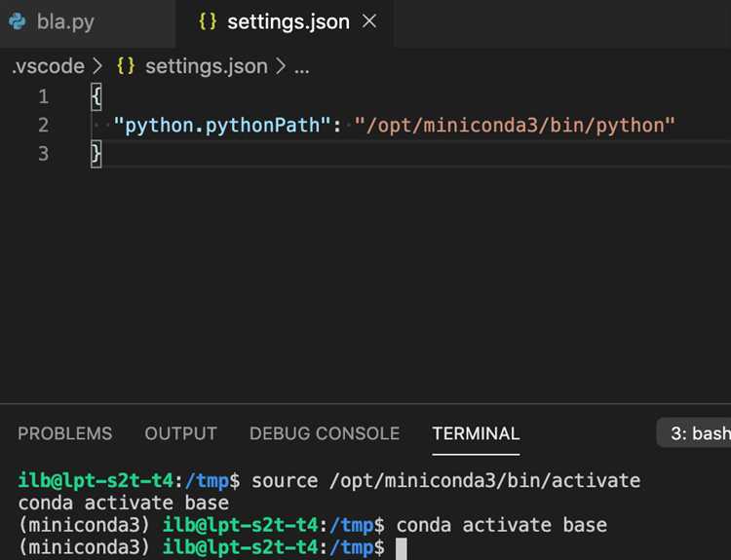The image size is (731, 560).
Task: Close the settings.json tab
Action: click(369, 21)
